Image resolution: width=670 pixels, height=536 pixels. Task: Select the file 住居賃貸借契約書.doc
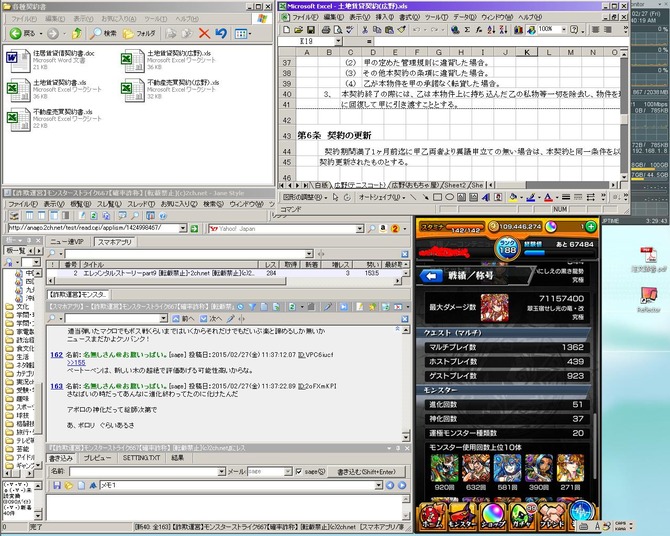click(x=51, y=60)
